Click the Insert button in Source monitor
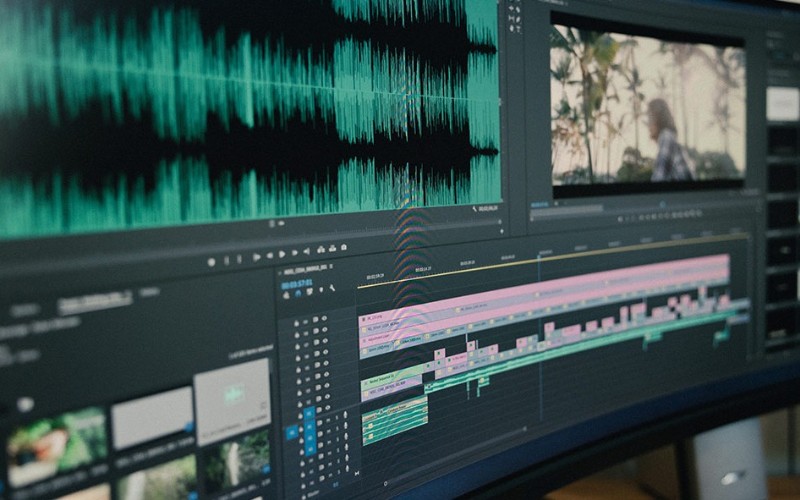The width and height of the screenshot is (800, 500). pos(321,249)
